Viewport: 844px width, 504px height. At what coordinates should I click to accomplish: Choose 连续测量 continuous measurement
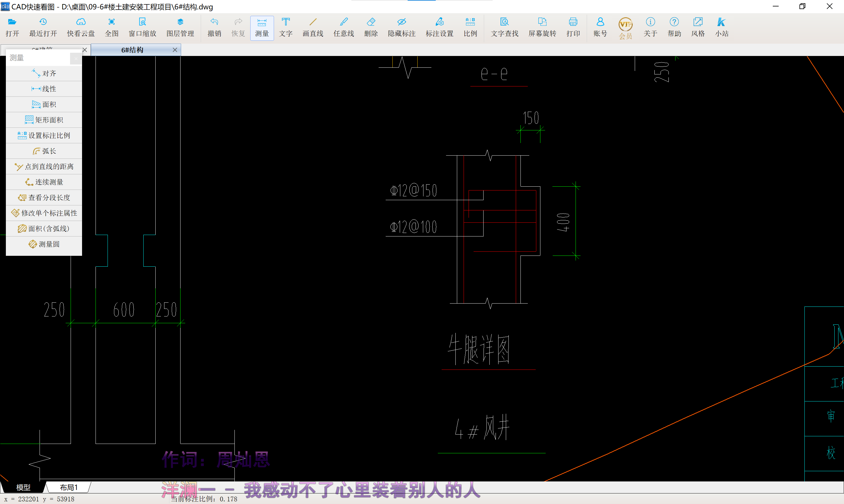(44, 182)
